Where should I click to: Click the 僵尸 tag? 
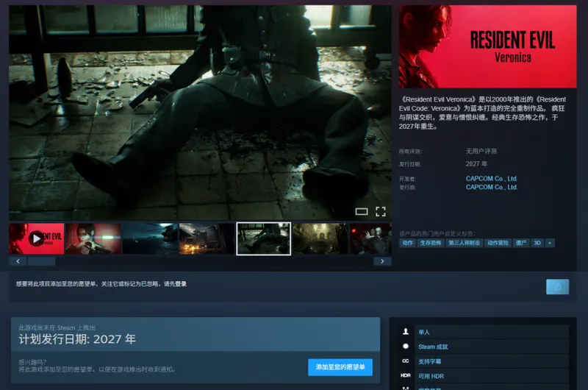(521, 243)
